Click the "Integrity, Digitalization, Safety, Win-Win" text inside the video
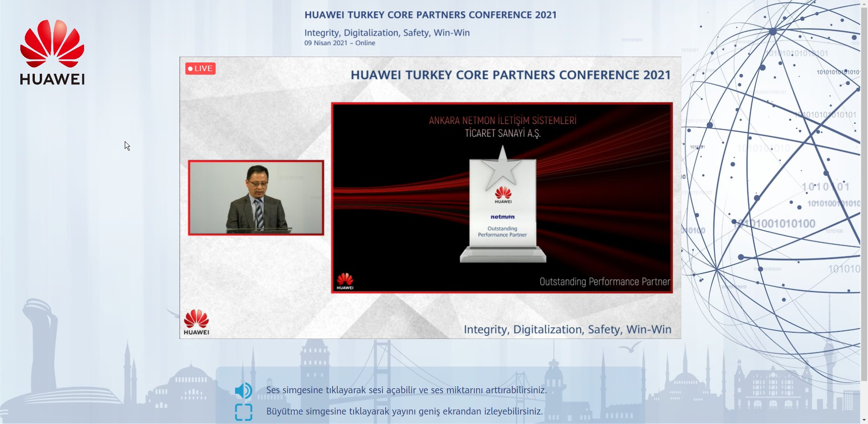 point(567,329)
